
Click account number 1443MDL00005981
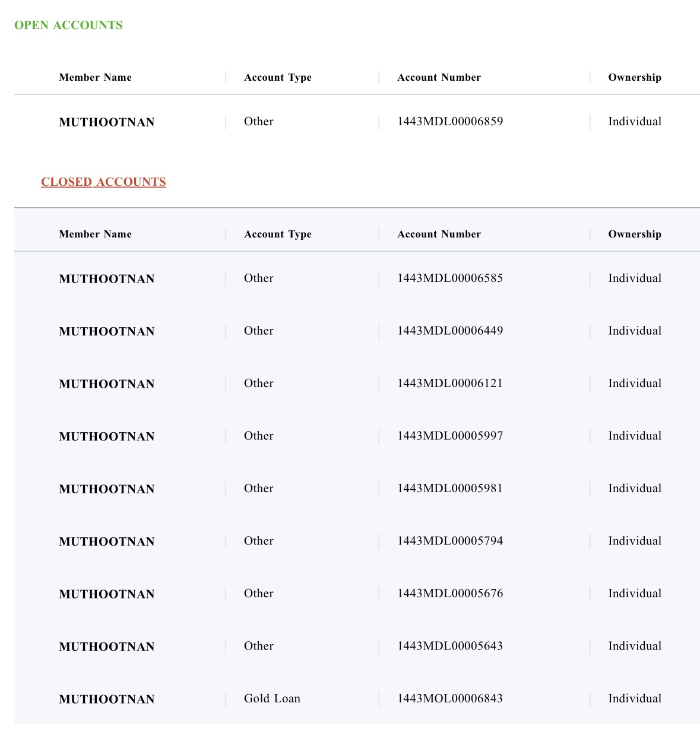pyautogui.click(x=450, y=489)
